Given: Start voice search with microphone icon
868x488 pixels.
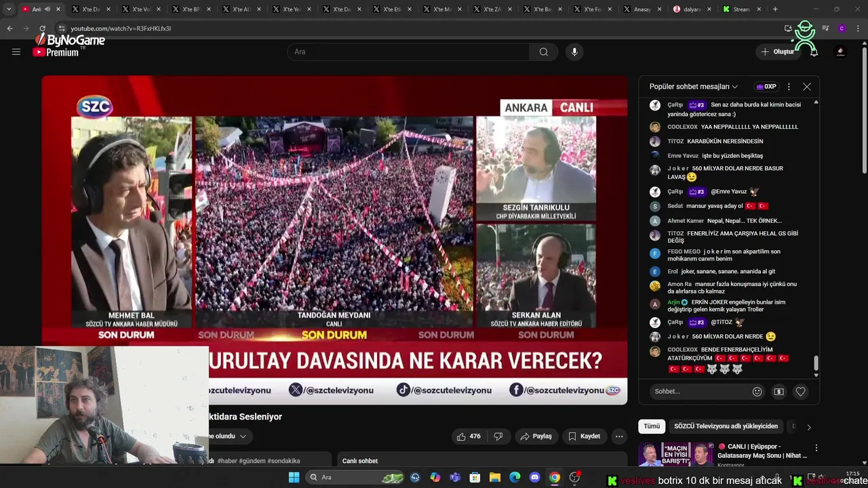Looking at the screenshot, I should pos(574,52).
